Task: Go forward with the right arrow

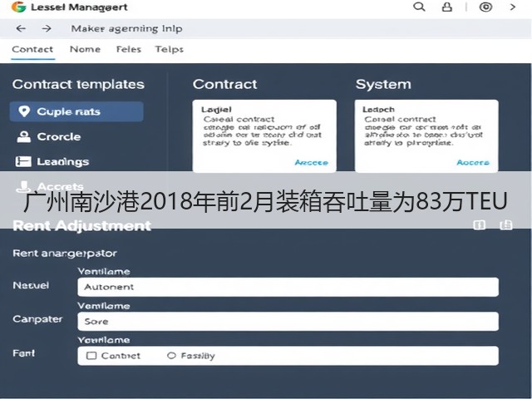Action: click(47, 28)
